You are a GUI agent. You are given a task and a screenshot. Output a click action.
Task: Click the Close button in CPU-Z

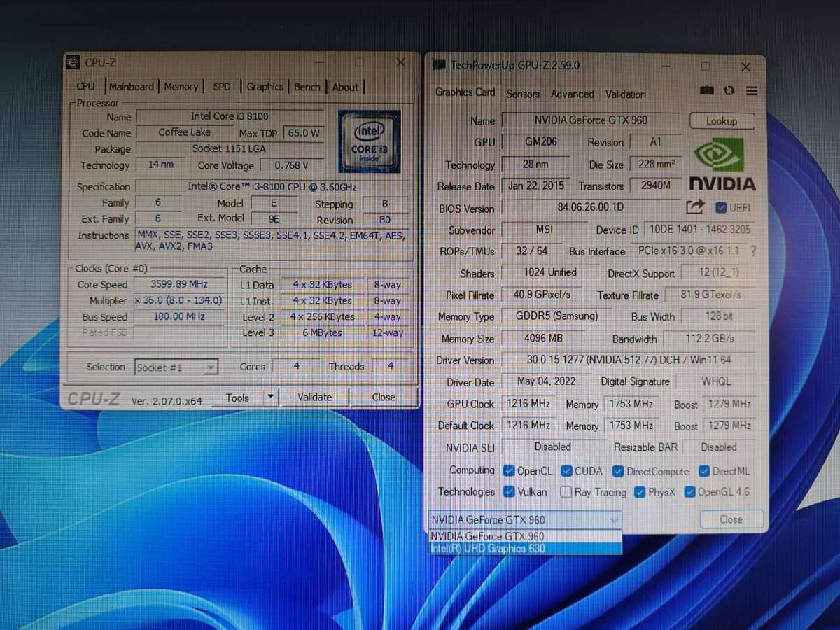click(x=384, y=397)
